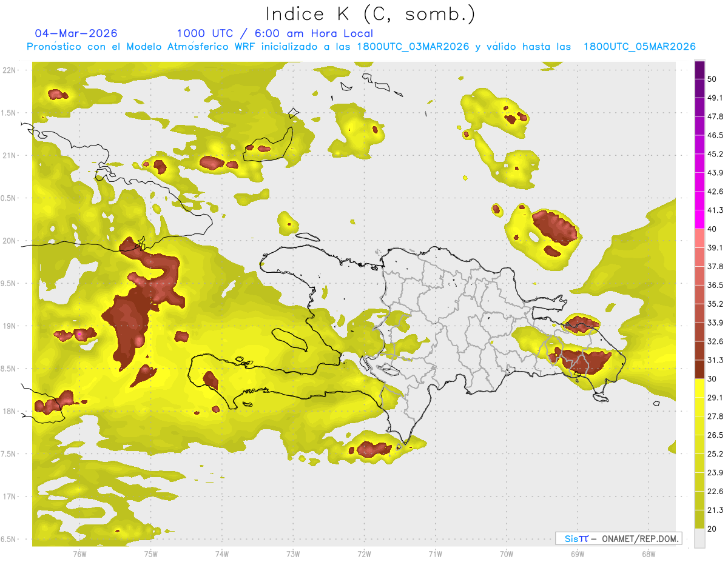Click the dark purple top segment of the color bar
The height and width of the screenshot is (562, 728).
[699, 70]
